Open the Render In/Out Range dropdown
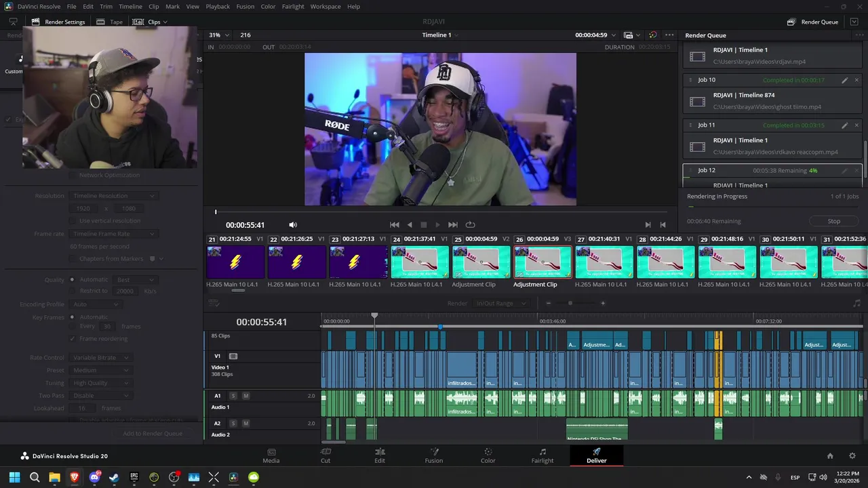This screenshot has width=868, height=488. coord(501,304)
